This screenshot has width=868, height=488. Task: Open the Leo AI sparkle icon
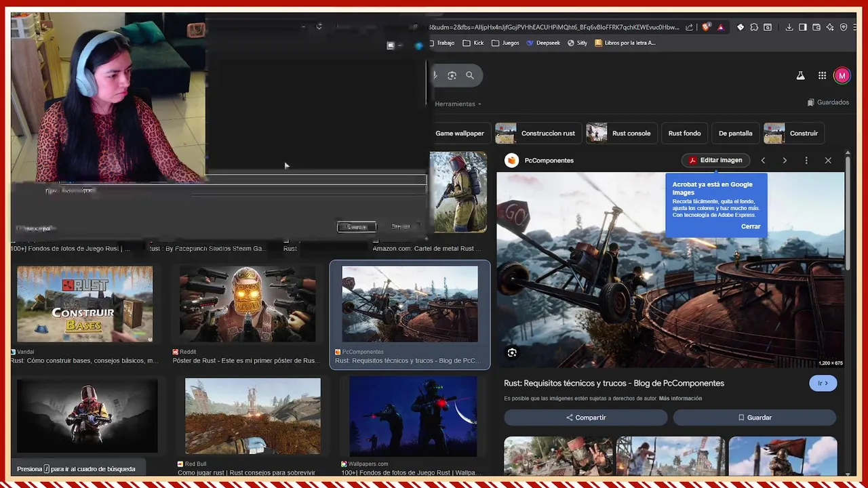click(830, 27)
